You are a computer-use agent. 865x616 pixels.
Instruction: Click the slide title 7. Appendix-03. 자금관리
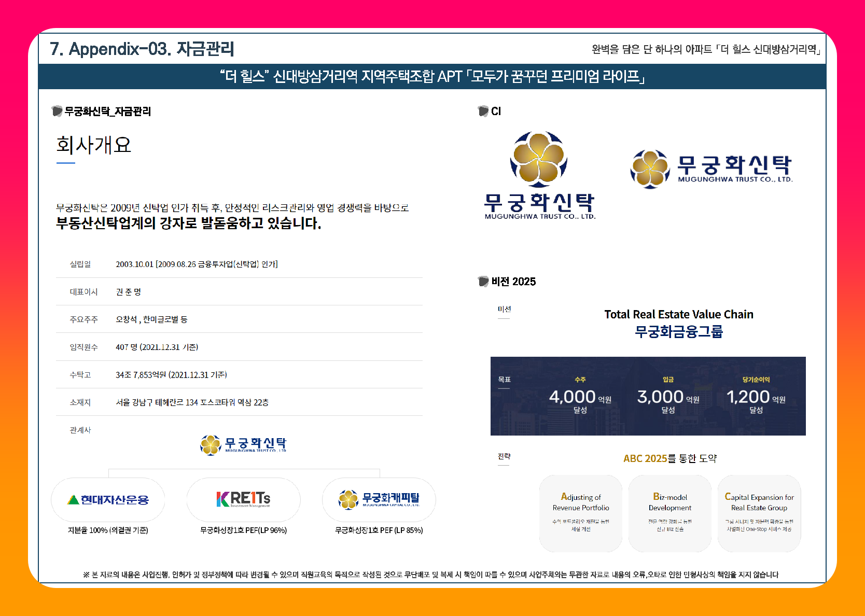(142, 49)
